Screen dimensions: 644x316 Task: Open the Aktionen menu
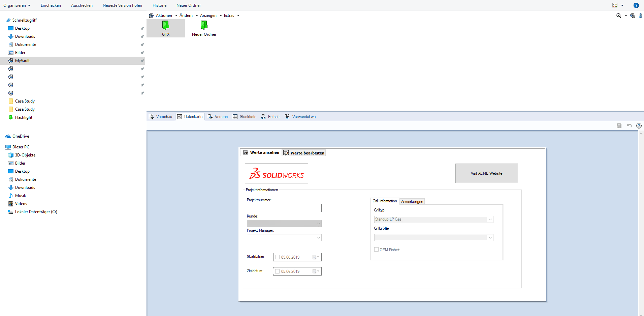pyautogui.click(x=164, y=16)
